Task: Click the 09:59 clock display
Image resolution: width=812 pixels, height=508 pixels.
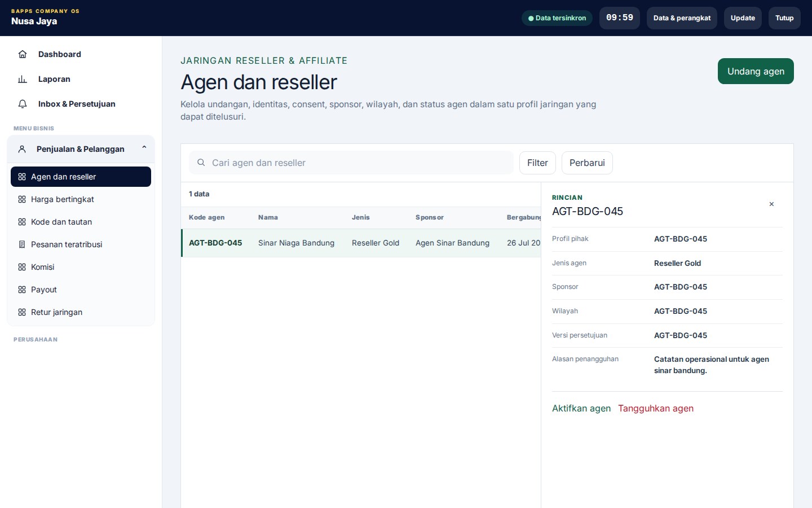Action: pos(620,18)
